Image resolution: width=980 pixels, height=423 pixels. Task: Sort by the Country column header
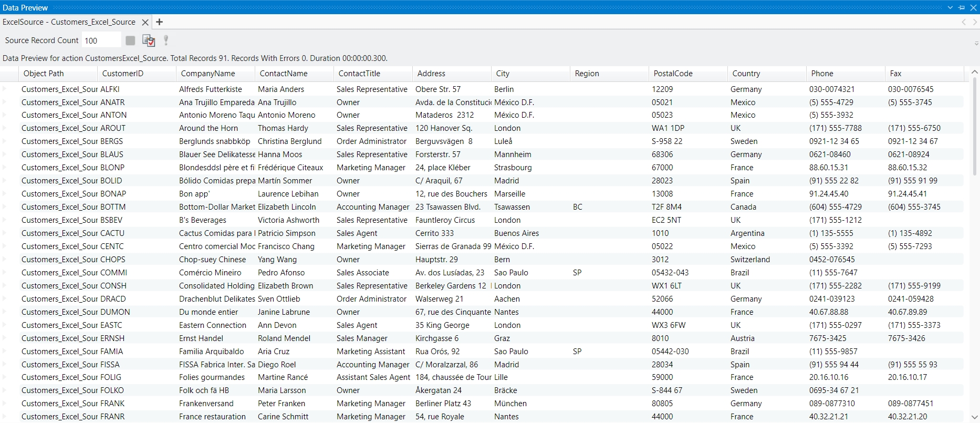[746, 74]
